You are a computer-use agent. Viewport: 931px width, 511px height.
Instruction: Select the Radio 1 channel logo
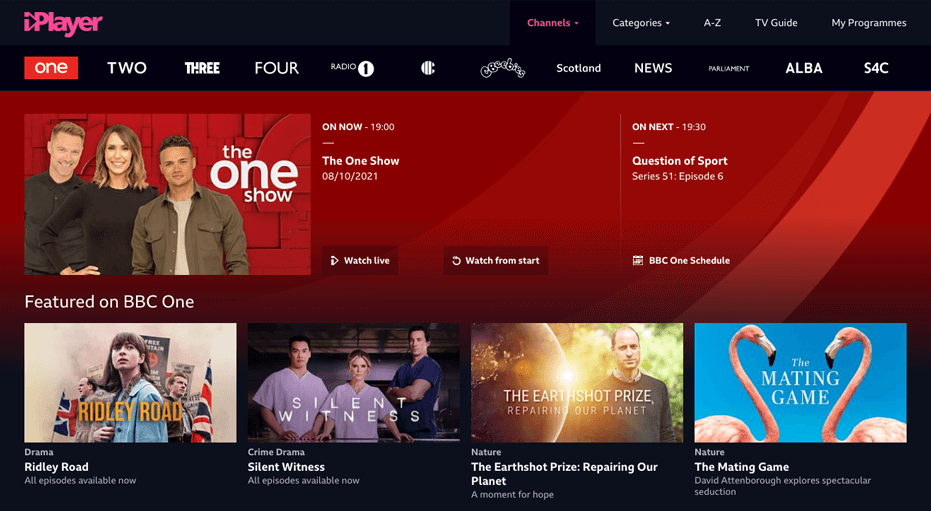click(x=352, y=68)
